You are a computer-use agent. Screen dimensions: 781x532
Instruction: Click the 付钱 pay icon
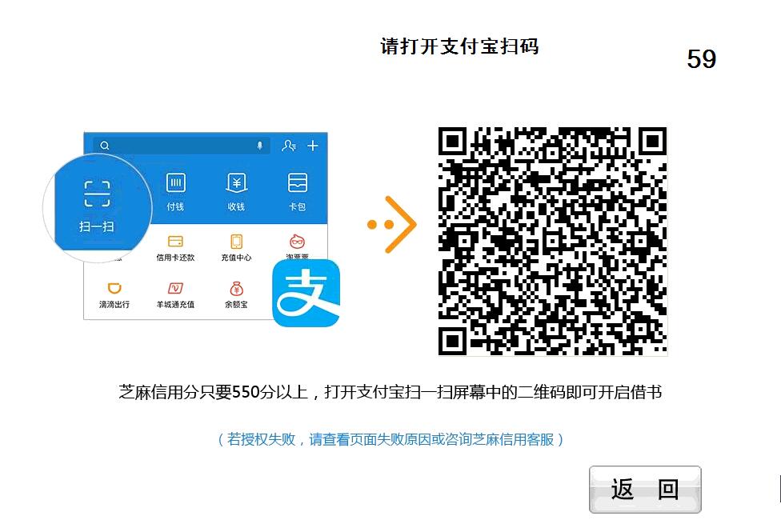pyautogui.click(x=175, y=182)
